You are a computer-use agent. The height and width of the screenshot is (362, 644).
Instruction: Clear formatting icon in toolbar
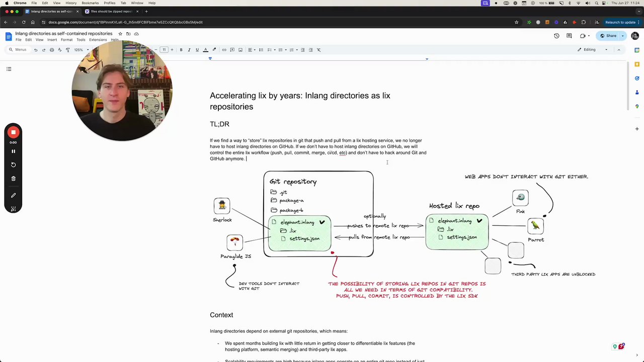point(318,50)
